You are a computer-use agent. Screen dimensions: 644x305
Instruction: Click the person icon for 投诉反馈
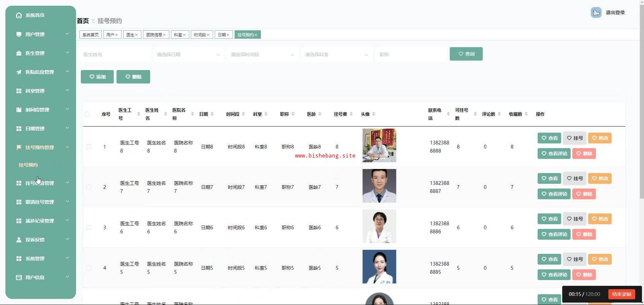click(x=19, y=240)
